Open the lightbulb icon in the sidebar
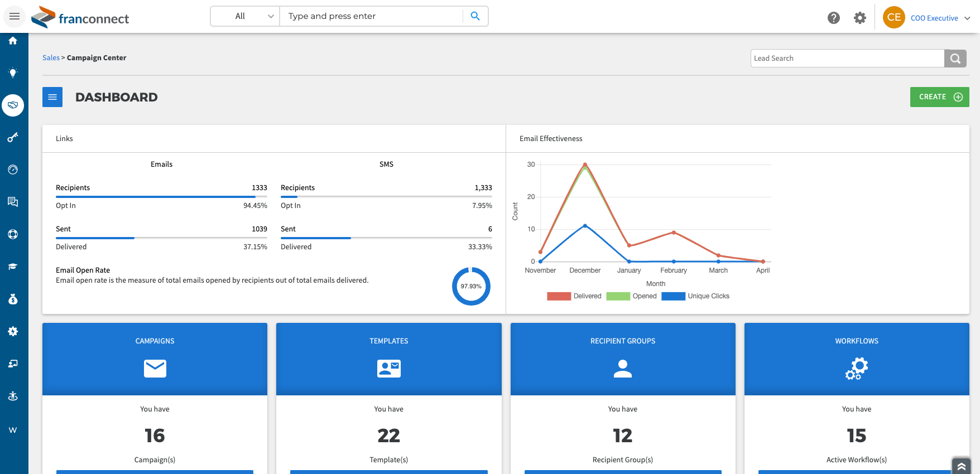This screenshot has height=474, width=980. point(13,72)
